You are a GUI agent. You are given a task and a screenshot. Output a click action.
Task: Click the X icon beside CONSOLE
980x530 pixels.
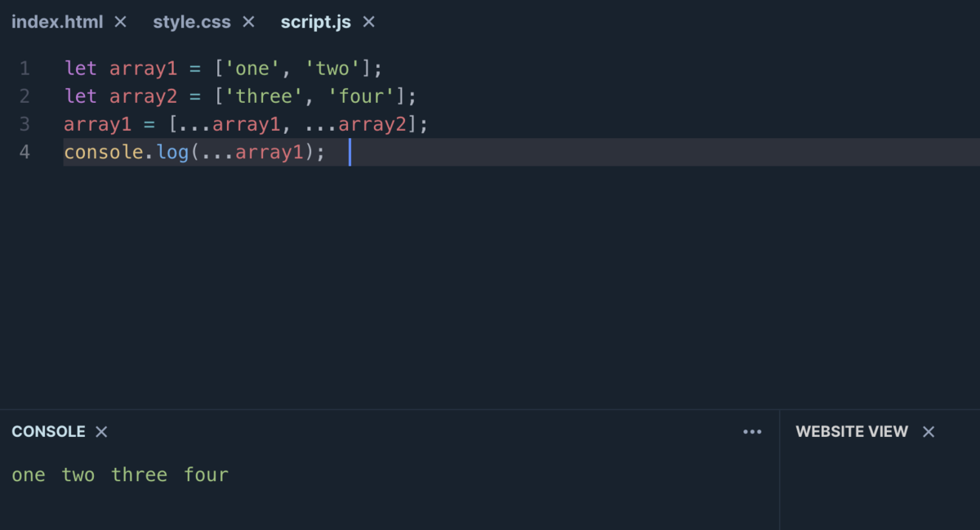click(100, 431)
